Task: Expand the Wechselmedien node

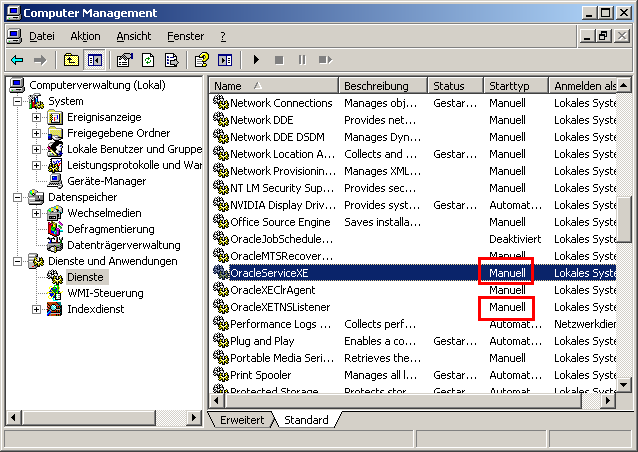Action: (37, 213)
